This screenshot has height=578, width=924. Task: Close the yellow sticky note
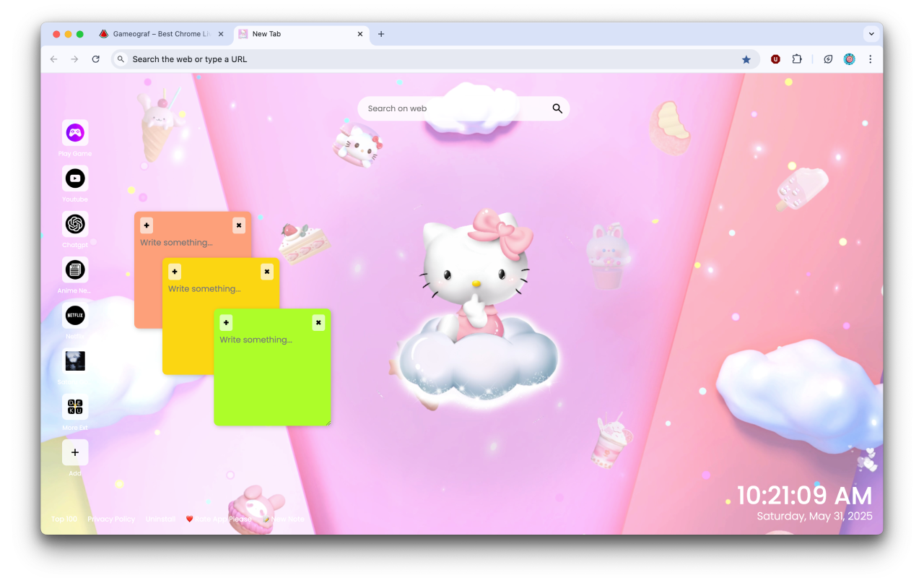[x=267, y=272]
